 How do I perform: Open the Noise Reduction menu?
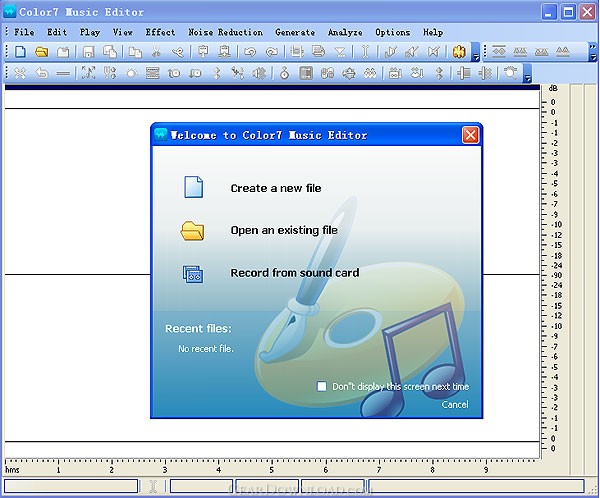click(225, 32)
